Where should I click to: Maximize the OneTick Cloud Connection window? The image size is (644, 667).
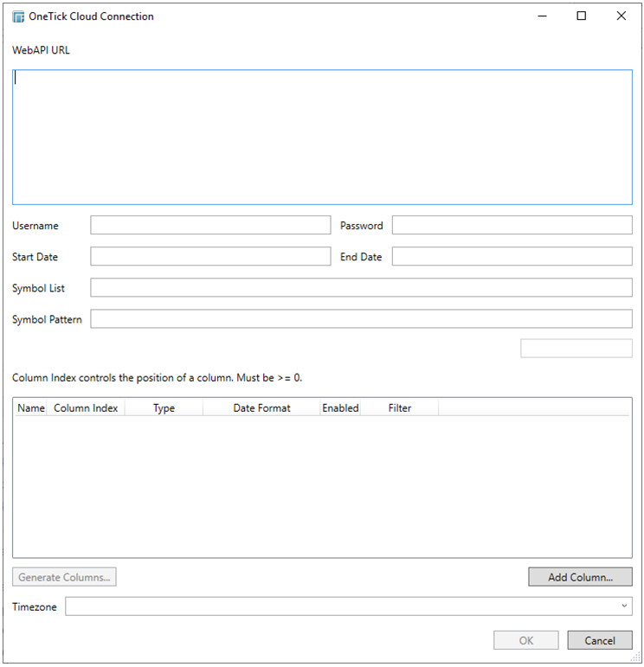pos(582,16)
